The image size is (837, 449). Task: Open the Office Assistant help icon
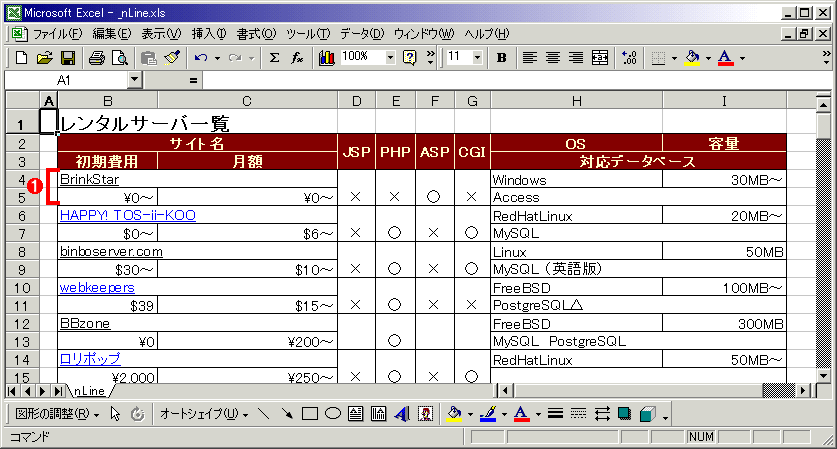[x=409, y=58]
